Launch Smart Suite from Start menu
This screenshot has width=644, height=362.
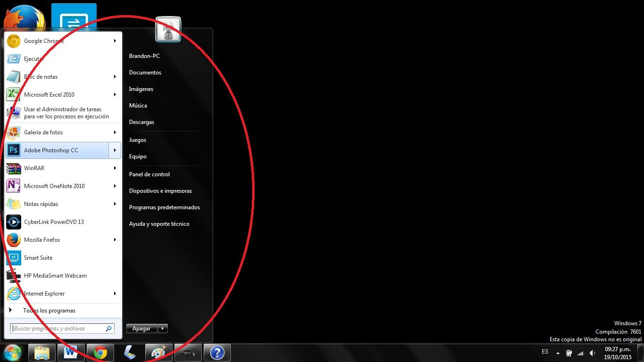pyautogui.click(x=63, y=258)
